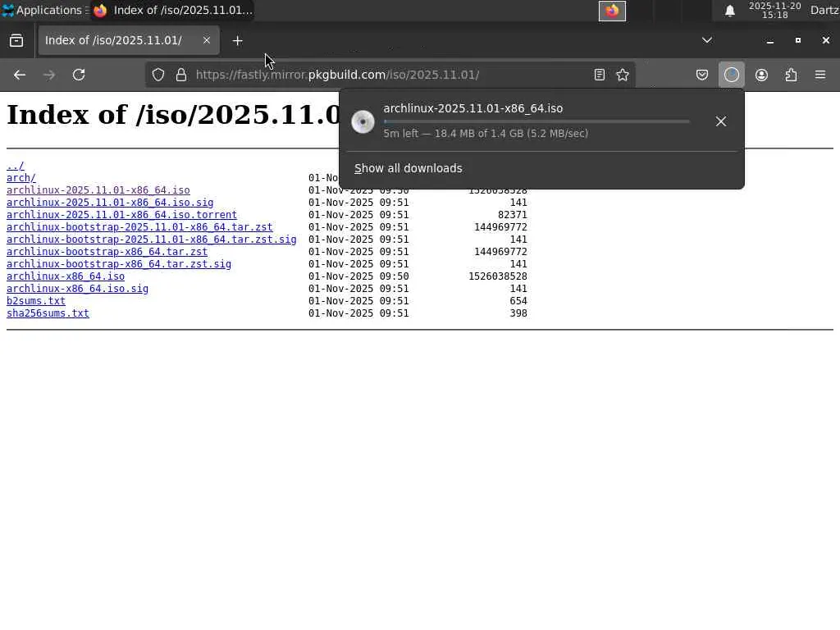
Task: Click the size value 82371
Action: coord(512,215)
